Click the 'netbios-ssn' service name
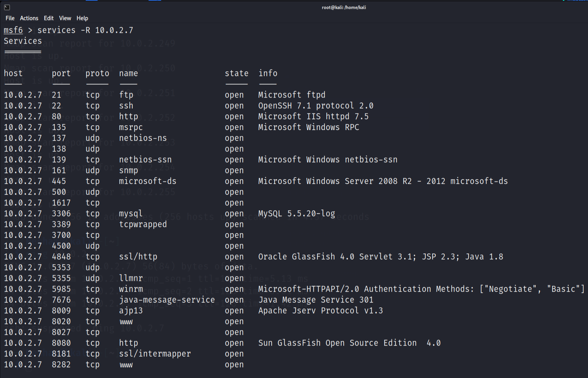 (x=145, y=160)
